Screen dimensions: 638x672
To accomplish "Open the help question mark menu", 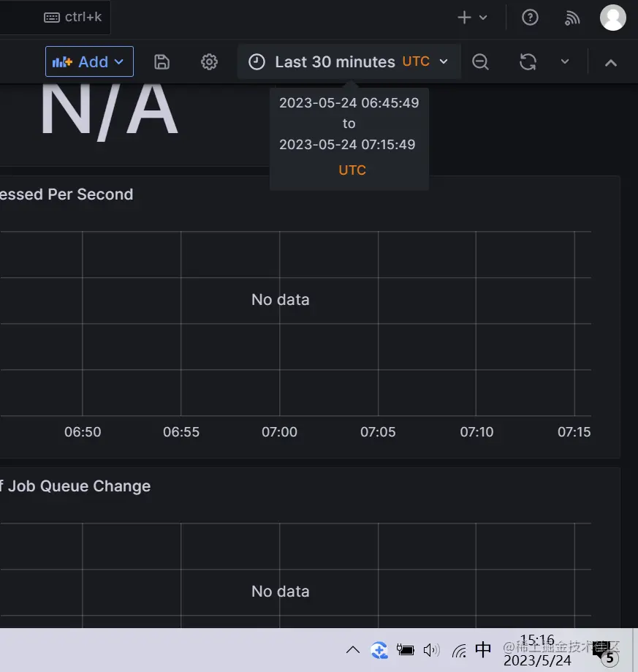I will tap(530, 18).
